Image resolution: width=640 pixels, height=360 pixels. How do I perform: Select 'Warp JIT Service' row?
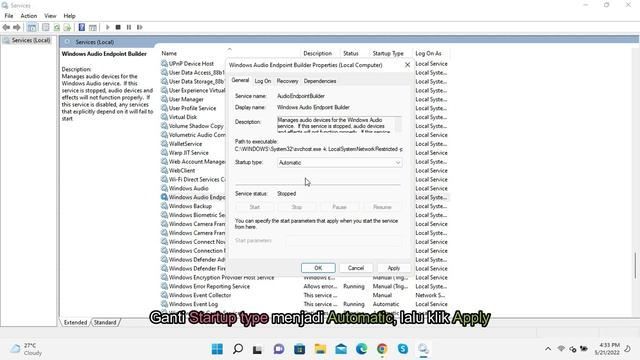click(188, 153)
